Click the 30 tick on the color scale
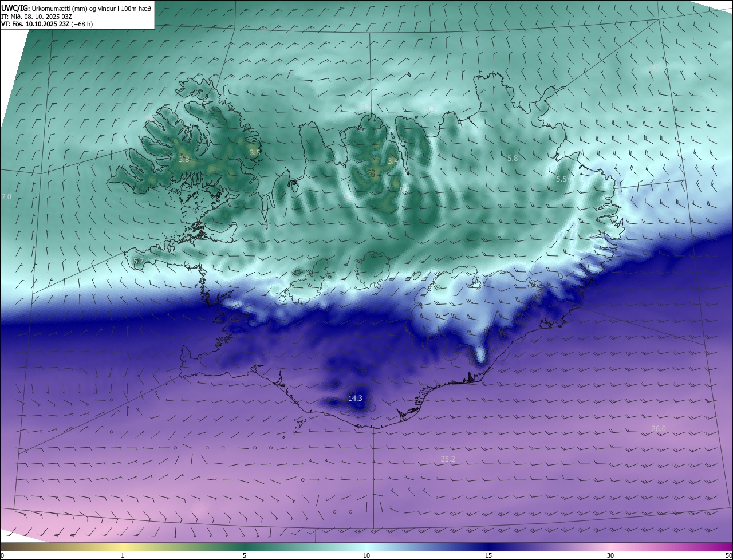Image resolution: width=733 pixels, height=560 pixels. tap(610, 555)
